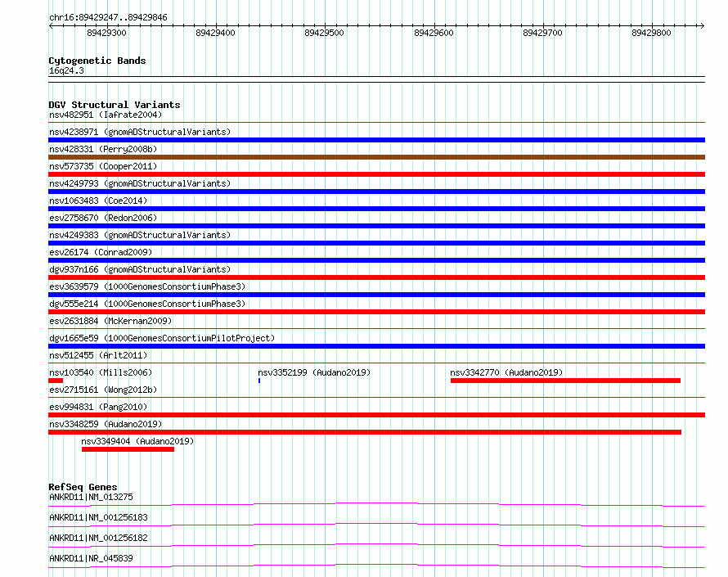Click nsv4249383 gnomADStructuralVariants label
The width and height of the screenshot is (728, 577).
coord(140,235)
